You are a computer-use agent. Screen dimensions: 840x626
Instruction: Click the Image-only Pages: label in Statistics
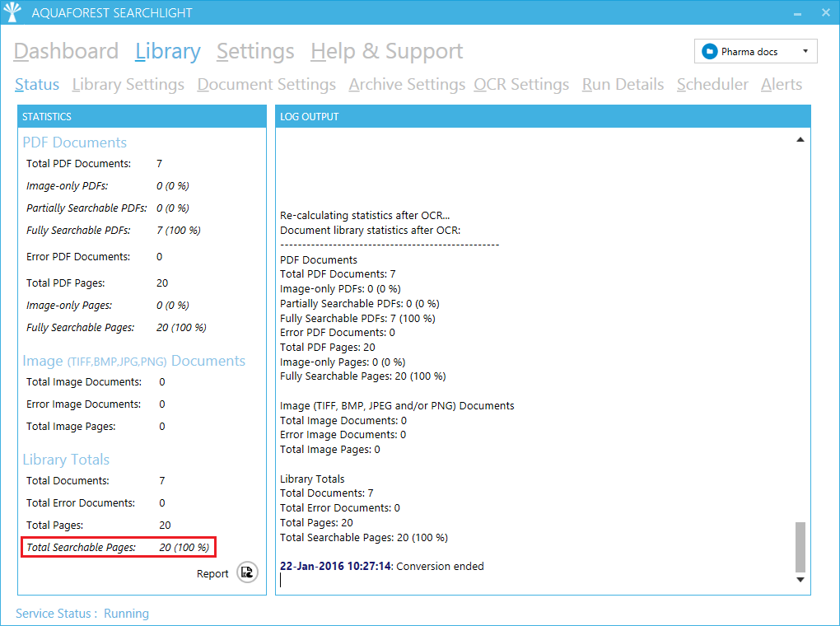tap(69, 306)
